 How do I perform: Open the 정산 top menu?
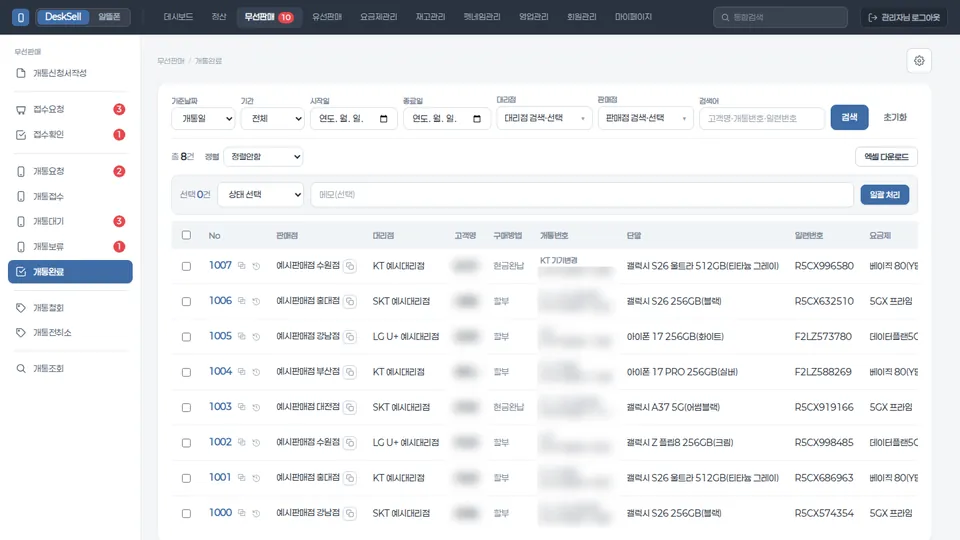click(219, 17)
